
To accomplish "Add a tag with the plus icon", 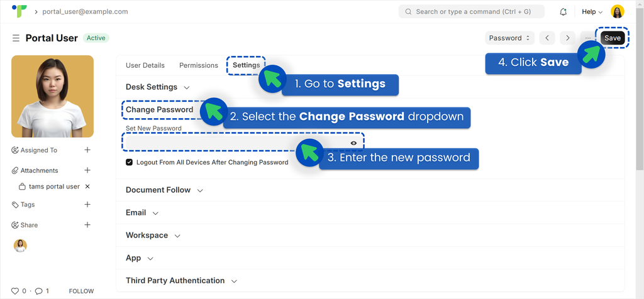I will (87, 204).
